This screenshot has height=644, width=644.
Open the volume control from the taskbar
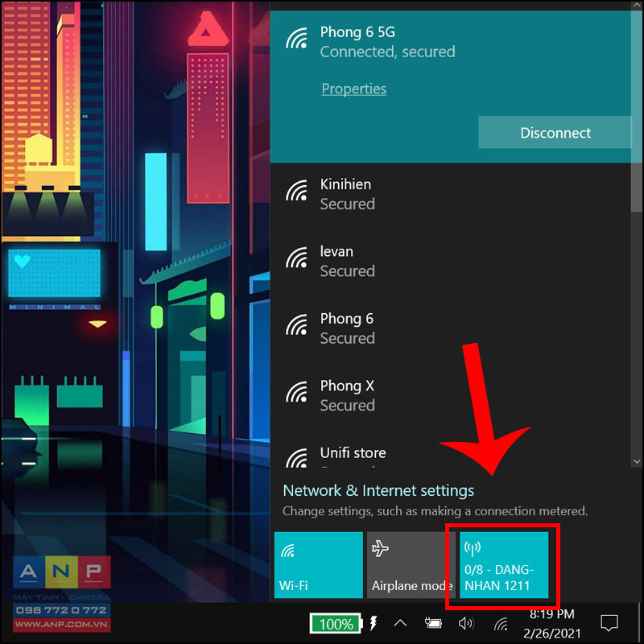click(x=466, y=623)
